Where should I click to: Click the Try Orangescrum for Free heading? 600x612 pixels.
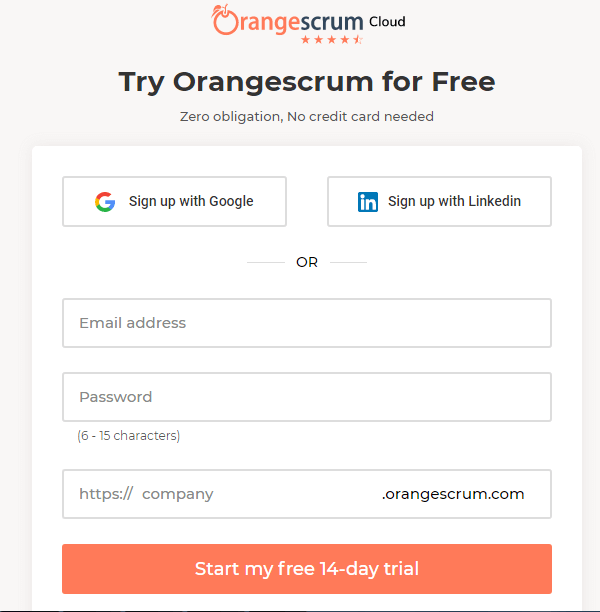click(x=307, y=81)
